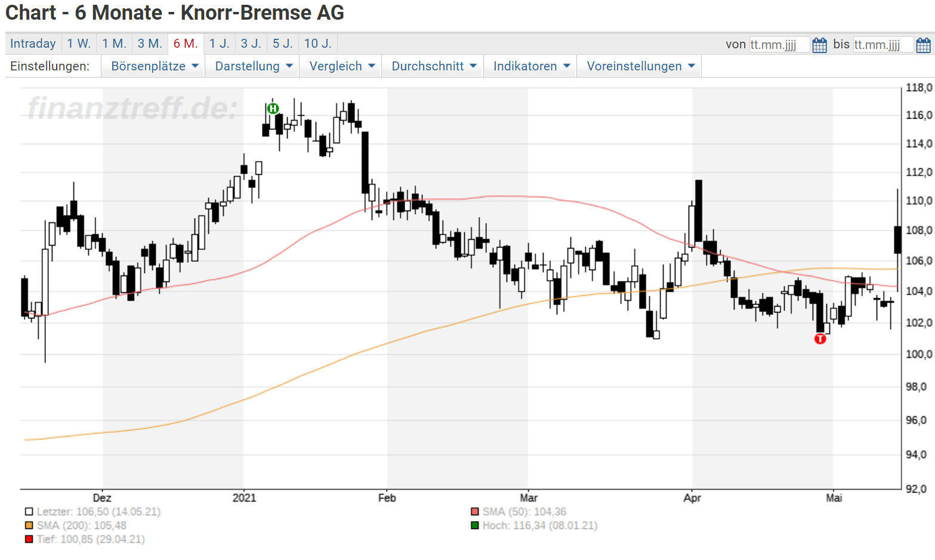Click the 'Dez' x-axis label

(102, 498)
